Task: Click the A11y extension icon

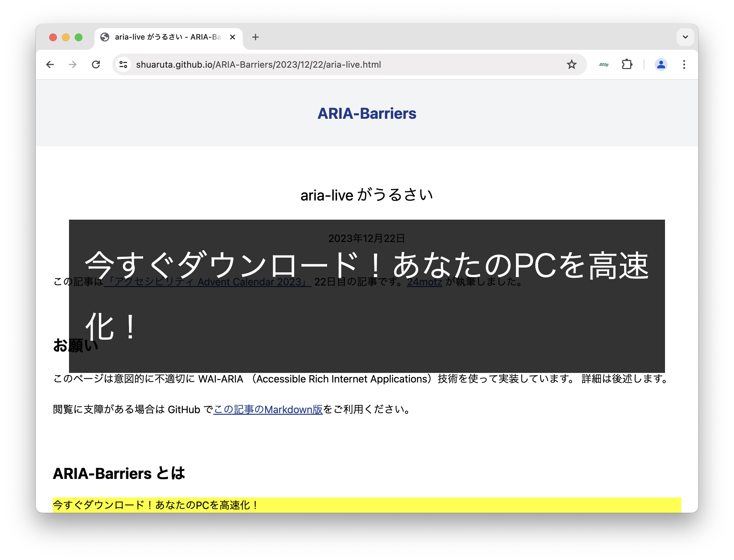Action: point(603,64)
